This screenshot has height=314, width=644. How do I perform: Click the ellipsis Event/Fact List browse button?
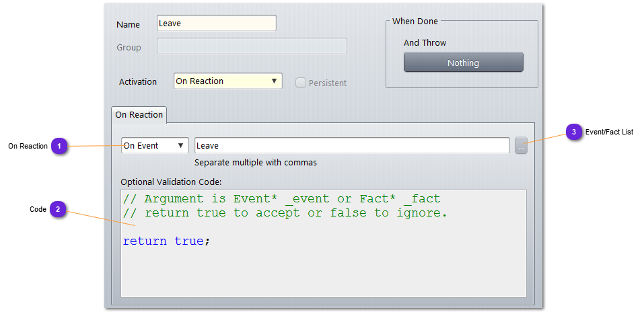[521, 146]
